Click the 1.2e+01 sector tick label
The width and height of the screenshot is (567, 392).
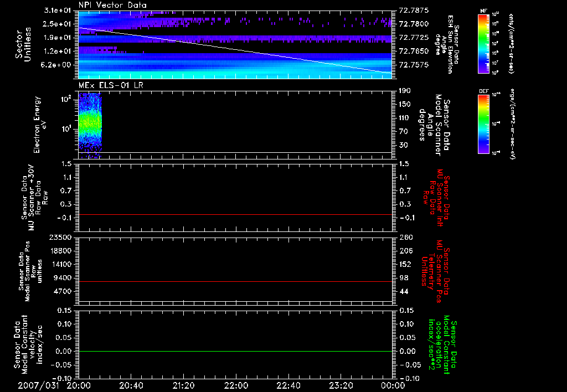[x=58, y=51]
